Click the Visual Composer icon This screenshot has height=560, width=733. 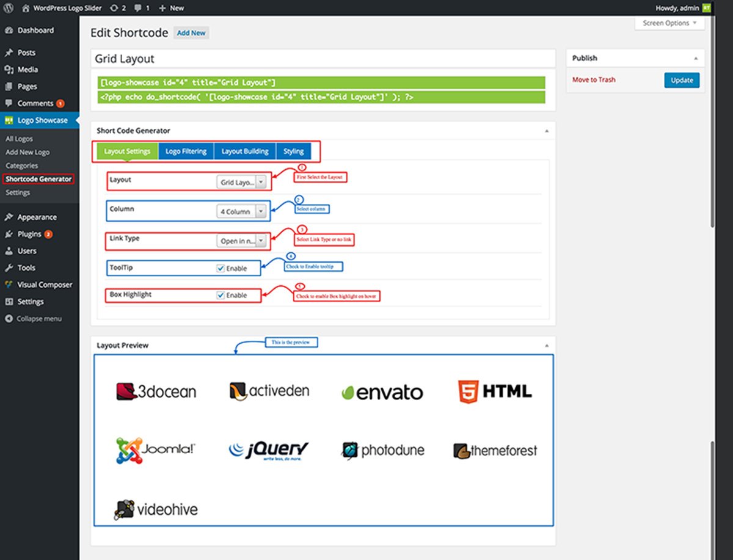pyautogui.click(x=9, y=285)
